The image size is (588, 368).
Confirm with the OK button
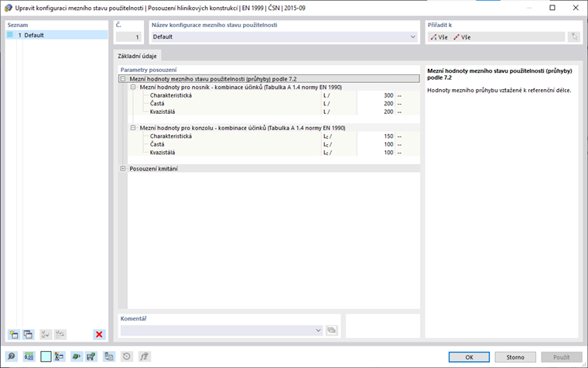tap(469, 357)
